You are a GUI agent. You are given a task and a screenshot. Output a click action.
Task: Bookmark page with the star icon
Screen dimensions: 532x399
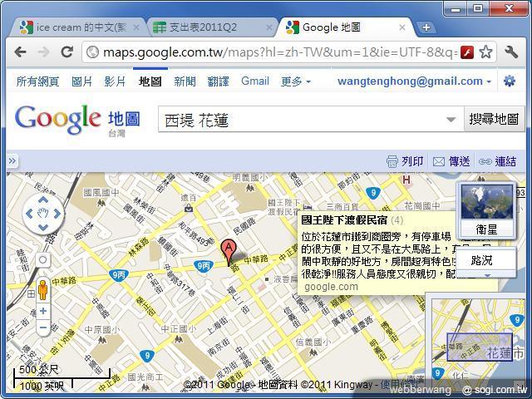(485, 52)
